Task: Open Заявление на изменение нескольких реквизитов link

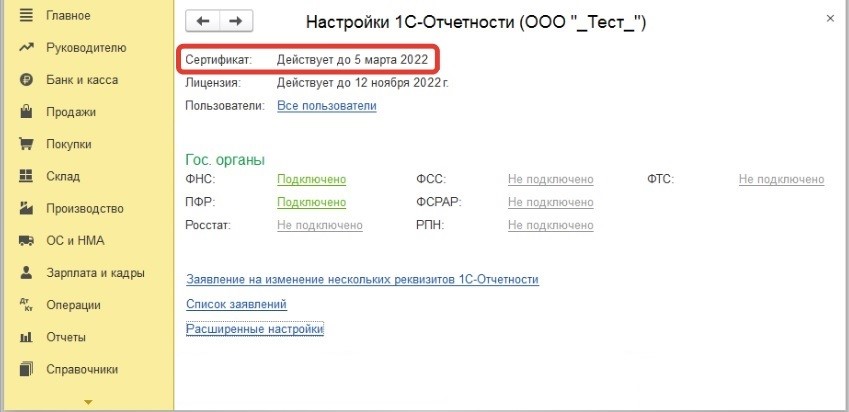Action: pyautogui.click(x=362, y=280)
